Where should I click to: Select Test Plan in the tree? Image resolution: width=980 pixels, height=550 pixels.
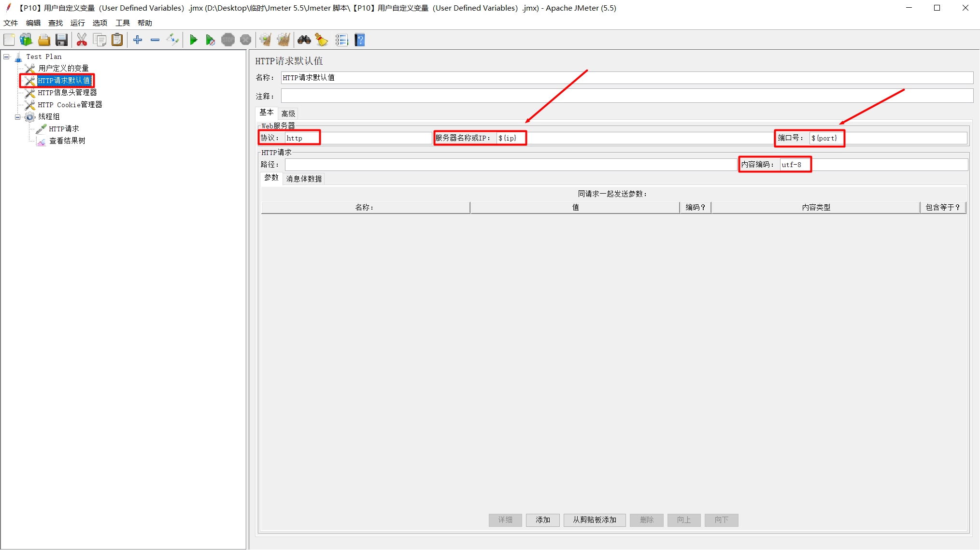click(x=43, y=57)
